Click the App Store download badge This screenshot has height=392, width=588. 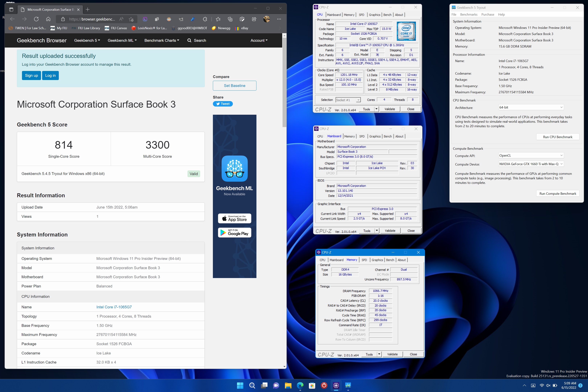point(234,218)
